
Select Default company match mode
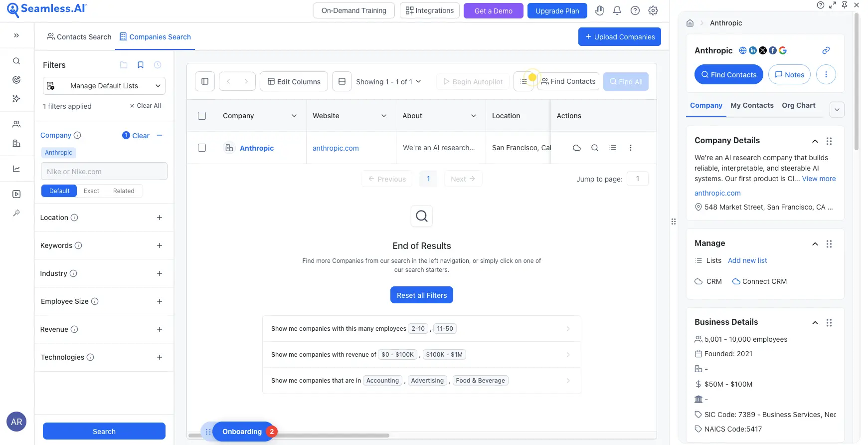(59, 191)
